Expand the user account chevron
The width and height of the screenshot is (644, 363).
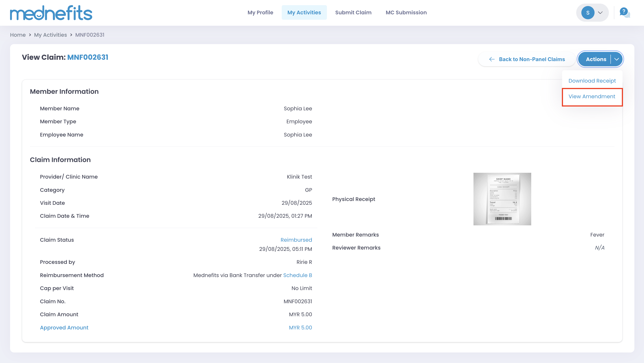600,13
